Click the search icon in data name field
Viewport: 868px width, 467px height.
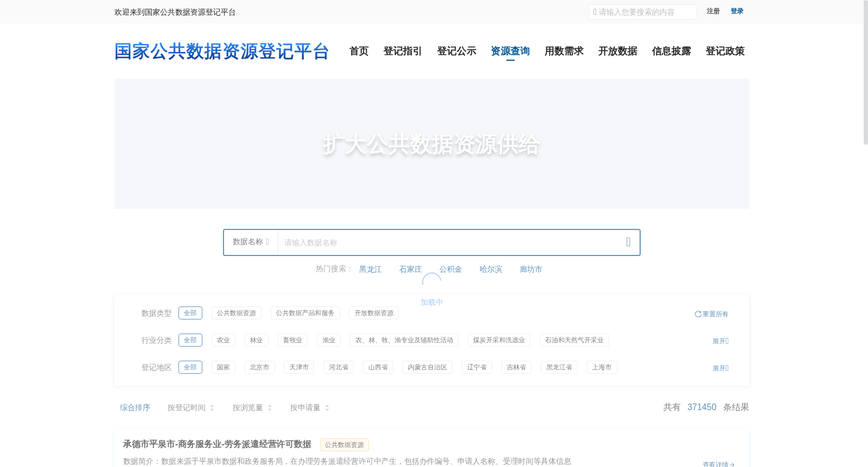(628, 242)
